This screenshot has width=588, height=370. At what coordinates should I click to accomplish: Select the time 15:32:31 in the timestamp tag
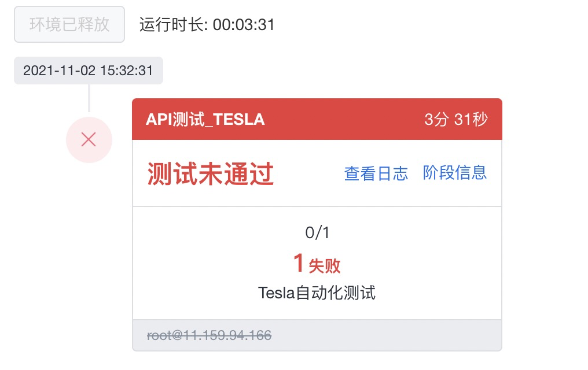(x=127, y=71)
